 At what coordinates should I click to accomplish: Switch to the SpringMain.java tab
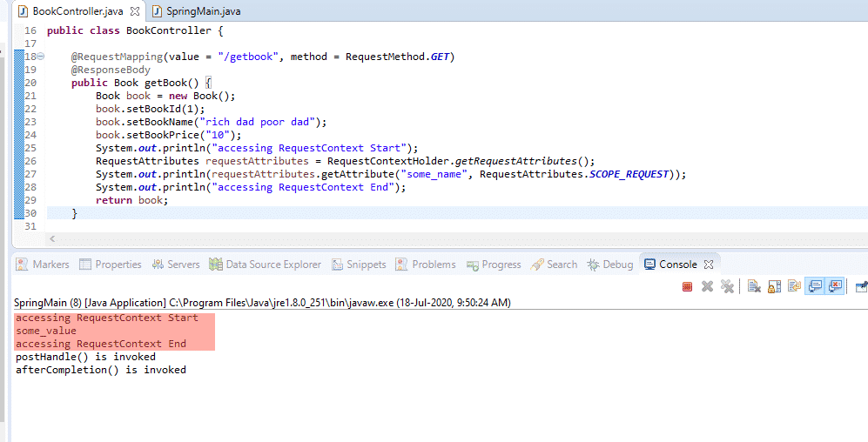[203, 11]
